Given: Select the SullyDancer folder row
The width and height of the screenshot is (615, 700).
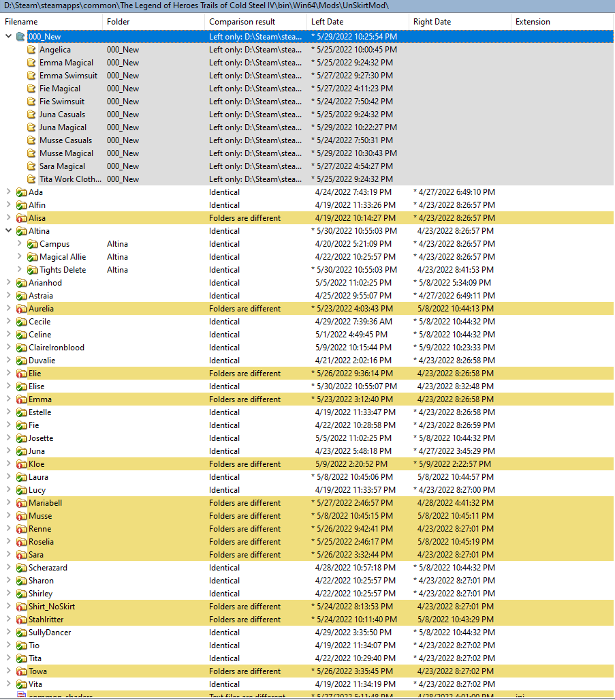Looking at the screenshot, I should 307,632.
